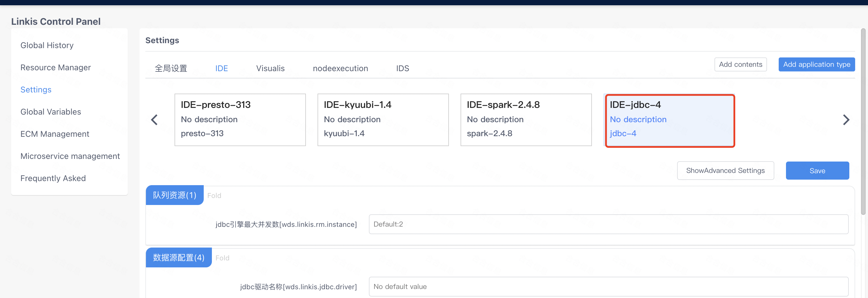Click the Add contents button
868x298 pixels.
[740, 64]
